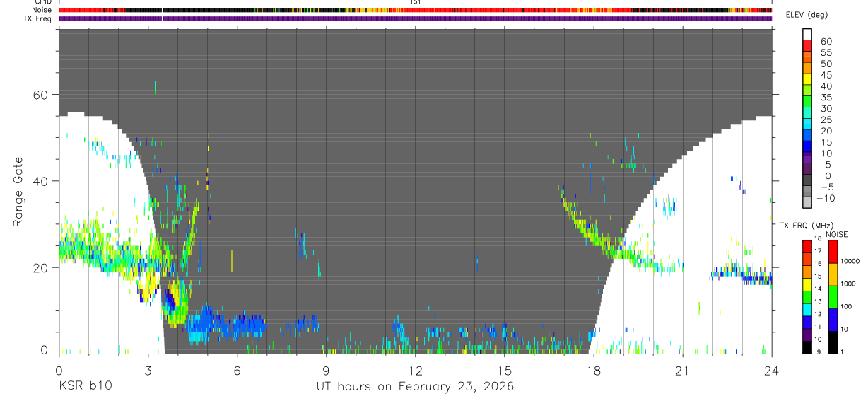Click the 'UT hours on February 23, 2026' title

(x=414, y=387)
